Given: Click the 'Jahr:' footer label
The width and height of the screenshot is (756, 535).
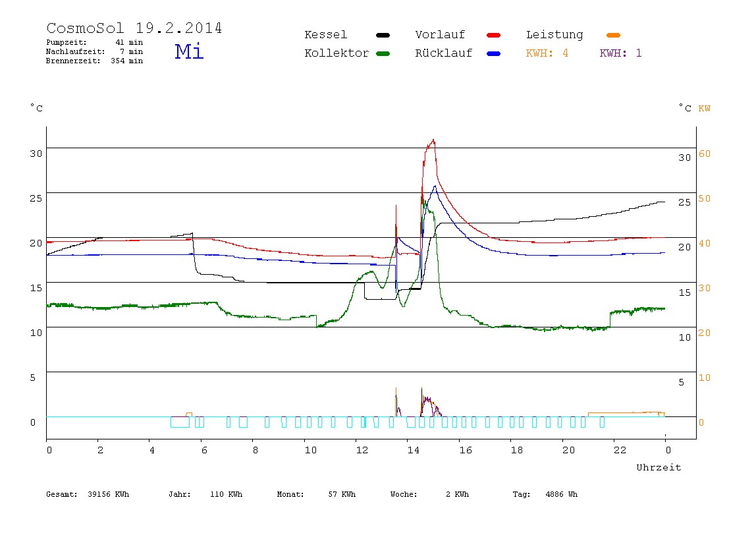Looking at the screenshot, I should [x=179, y=494].
